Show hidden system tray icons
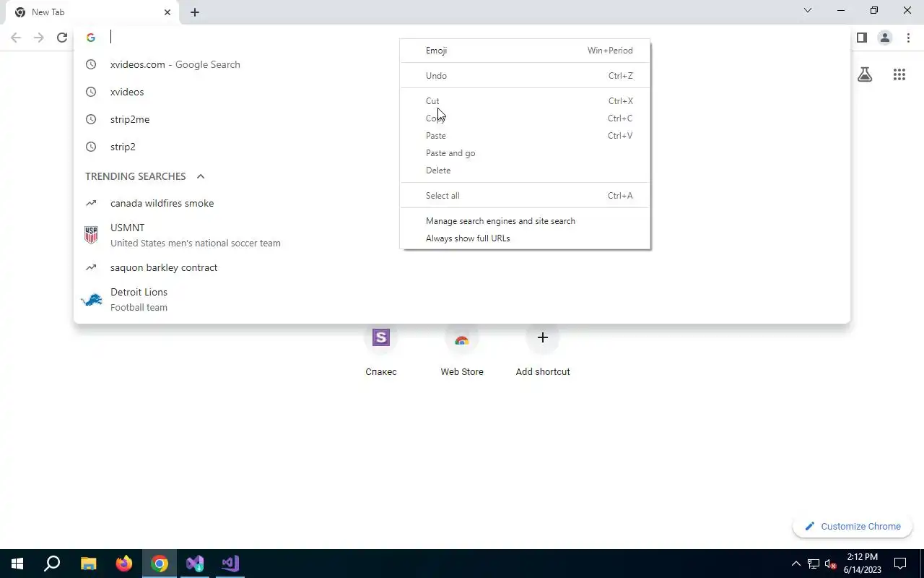Image resolution: width=924 pixels, height=578 pixels. [x=796, y=564]
